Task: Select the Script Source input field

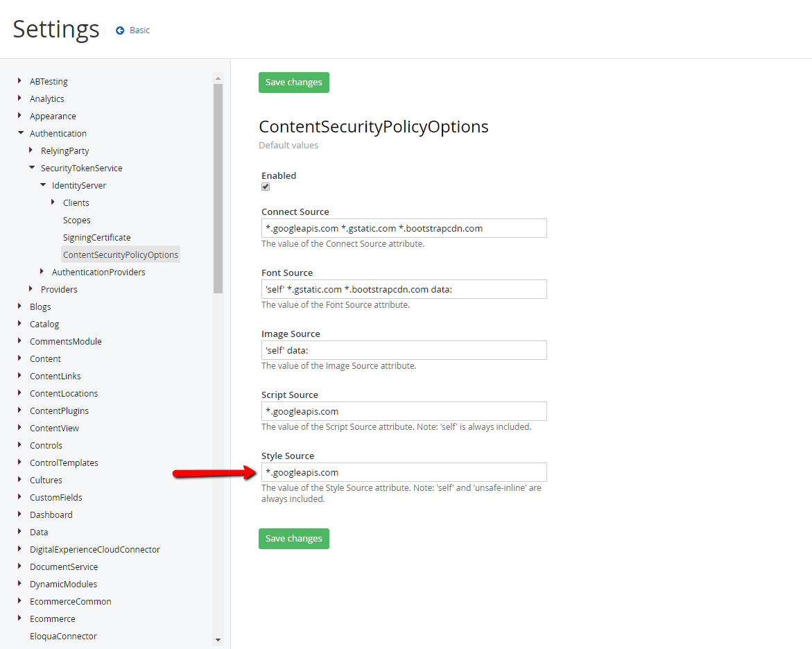Action: [x=404, y=412]
